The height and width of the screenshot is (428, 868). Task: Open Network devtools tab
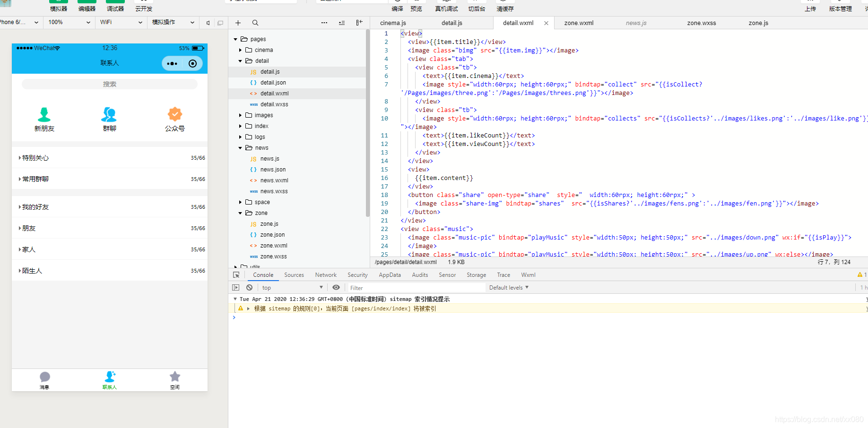coord(326,275)
